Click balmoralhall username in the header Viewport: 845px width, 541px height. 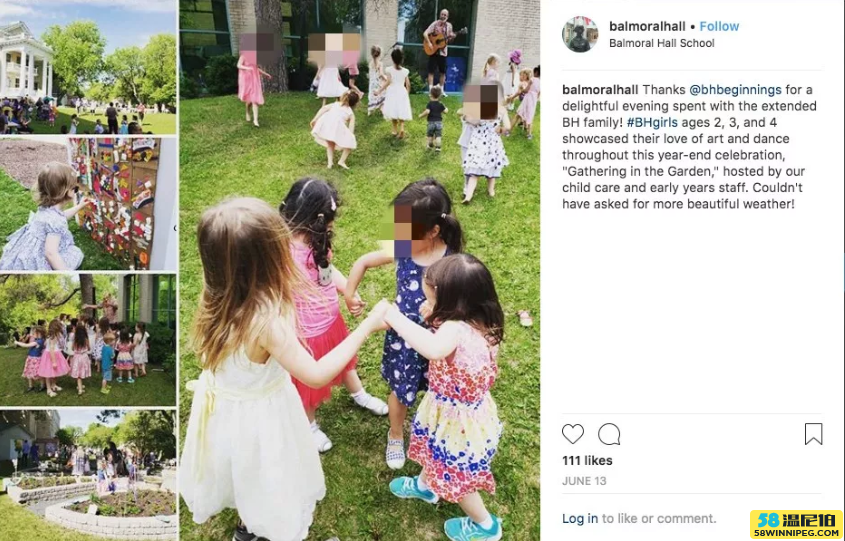tap(647, 26)
